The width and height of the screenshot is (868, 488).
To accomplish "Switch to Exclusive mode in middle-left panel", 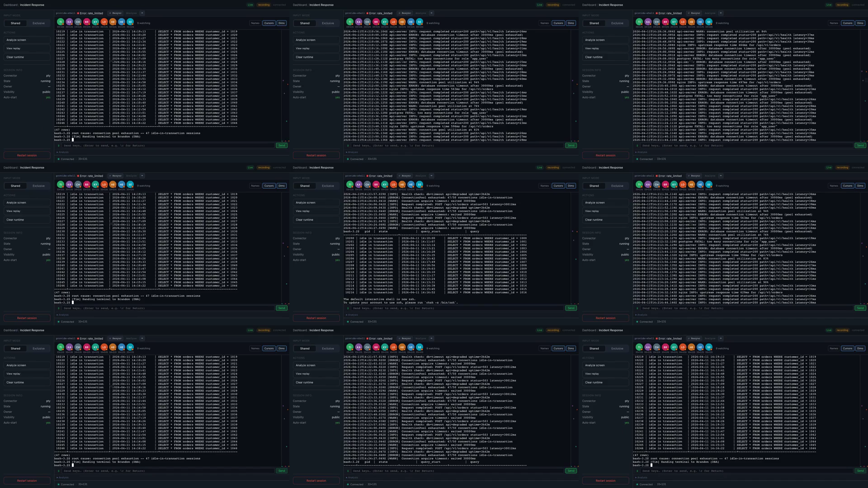I will click(x=38, y=186).
